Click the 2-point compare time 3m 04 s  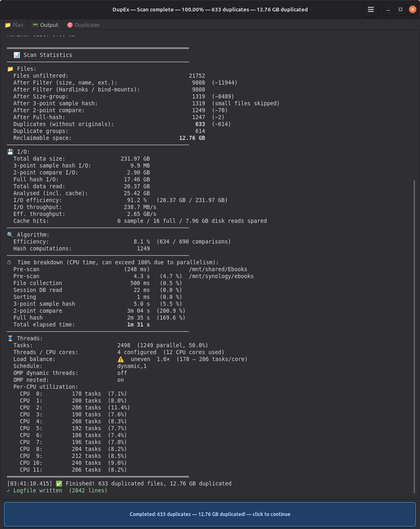click(x=139, y=311)
